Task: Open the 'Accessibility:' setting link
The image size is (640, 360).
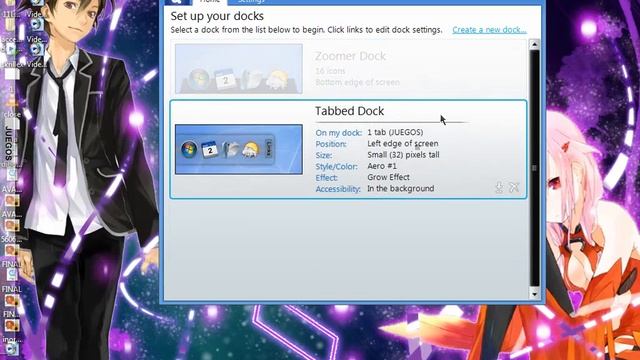Action: [338, 189]
